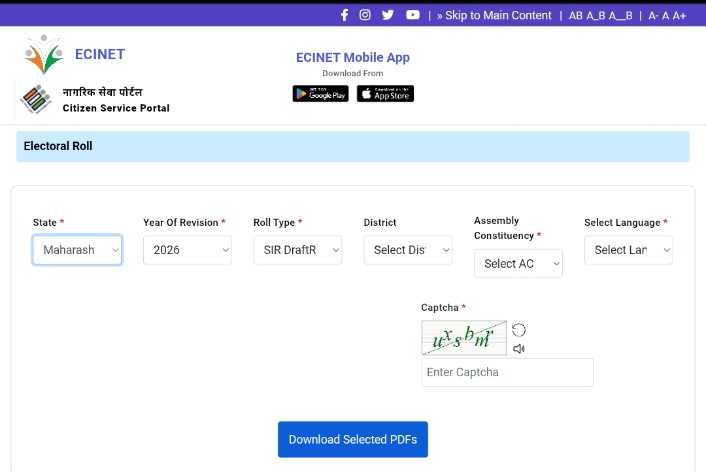Reset font size with plain A
The image size is (706, 472).
tap(665, 16)
